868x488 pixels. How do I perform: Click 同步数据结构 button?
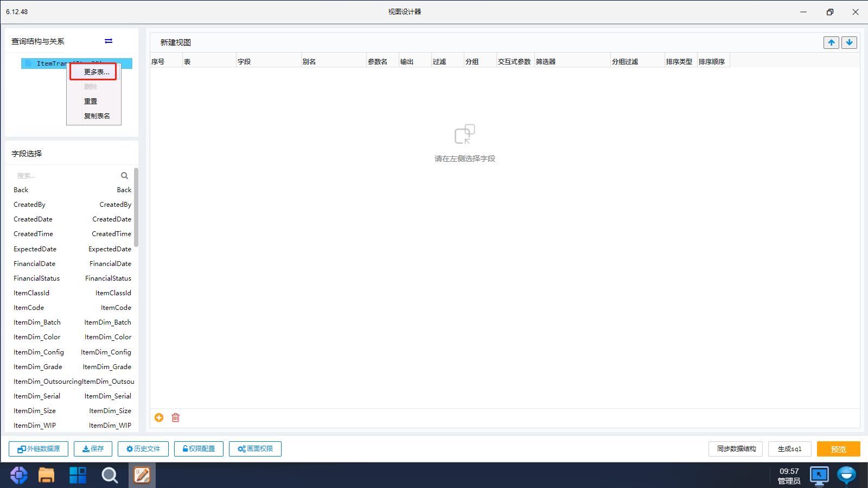pos(736,449)
